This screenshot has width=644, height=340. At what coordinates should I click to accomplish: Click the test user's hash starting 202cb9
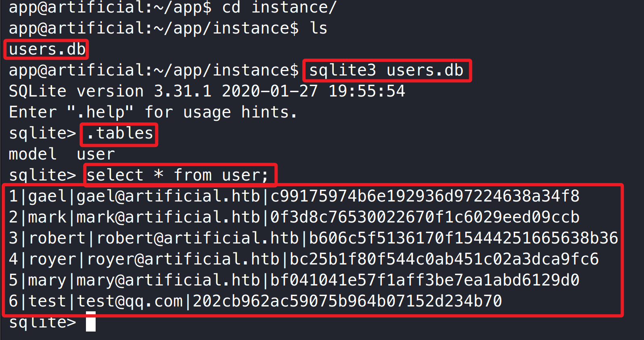pos(347,301)
